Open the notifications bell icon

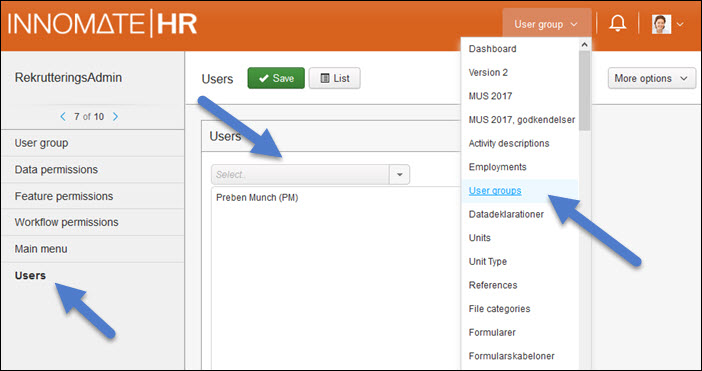point(617,23)
